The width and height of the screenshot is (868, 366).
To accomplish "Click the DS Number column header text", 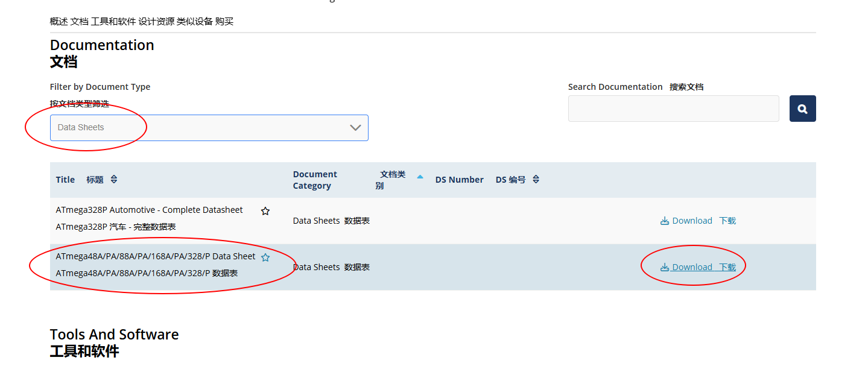I will [460, 180].
